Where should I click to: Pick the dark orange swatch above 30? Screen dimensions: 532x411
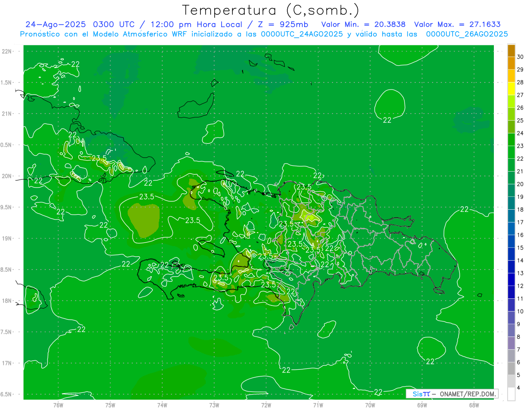pyautogui.click(x=511, y=51)
